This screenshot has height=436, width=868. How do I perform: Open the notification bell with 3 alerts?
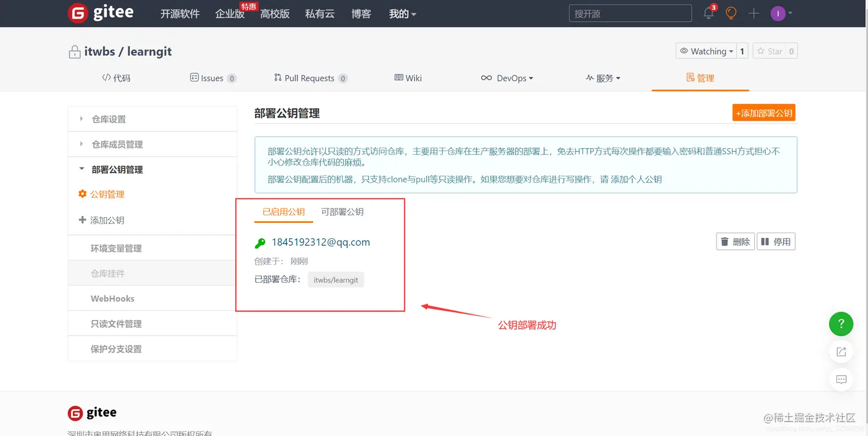(x=708, y=13)
